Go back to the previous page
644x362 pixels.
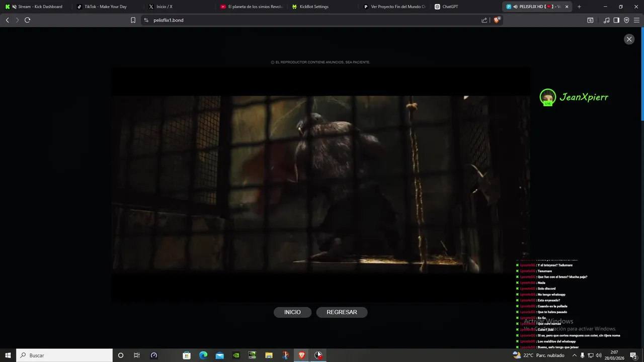point(7,20)
